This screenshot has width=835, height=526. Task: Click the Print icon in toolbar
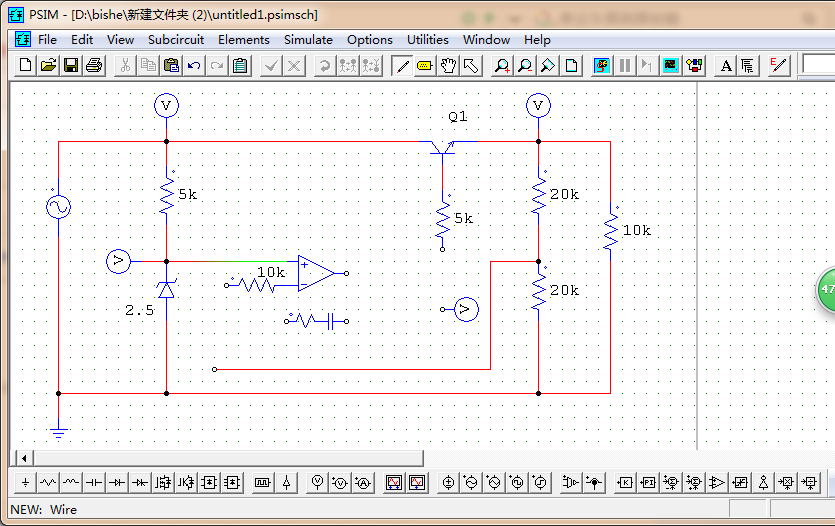tap(94, 65)
